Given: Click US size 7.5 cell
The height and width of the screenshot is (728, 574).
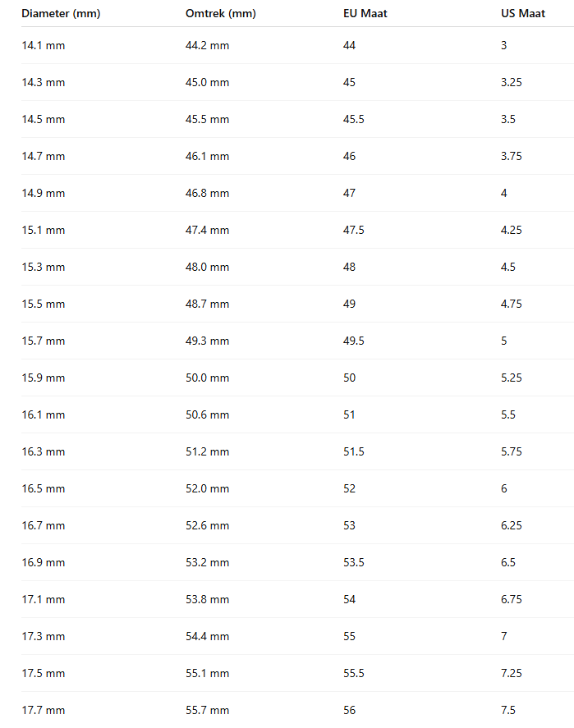Looking at the screenshot, I should tap(507, 710).
